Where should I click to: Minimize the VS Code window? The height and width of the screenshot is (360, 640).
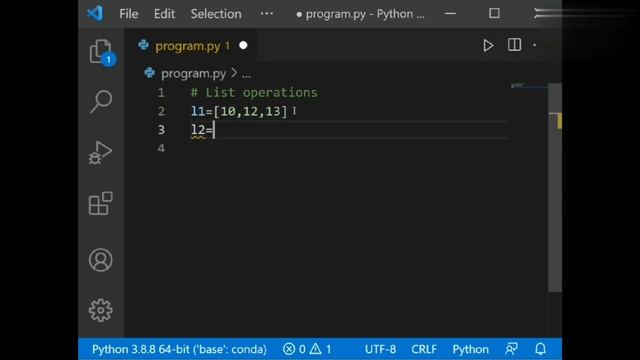click(x=450, y=13)
